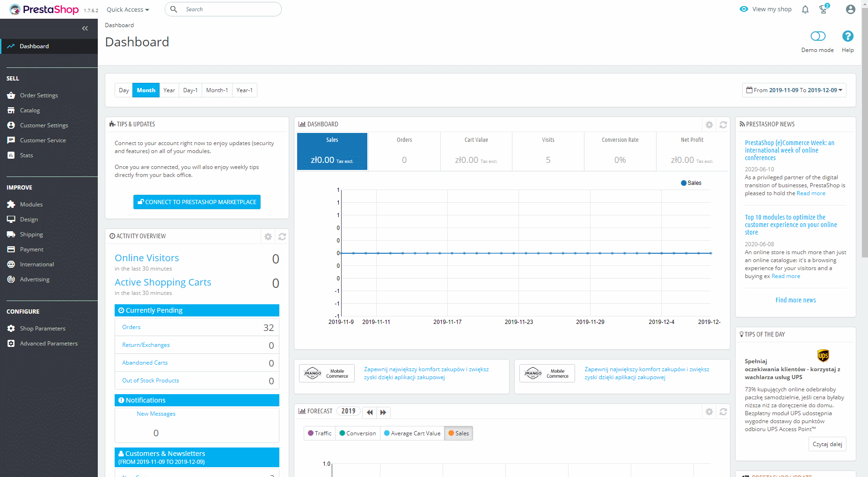The height and width of the screenshot is (477, 868).
Task: Collapse the sidebar navigation menu
Action: click(85, 29)
